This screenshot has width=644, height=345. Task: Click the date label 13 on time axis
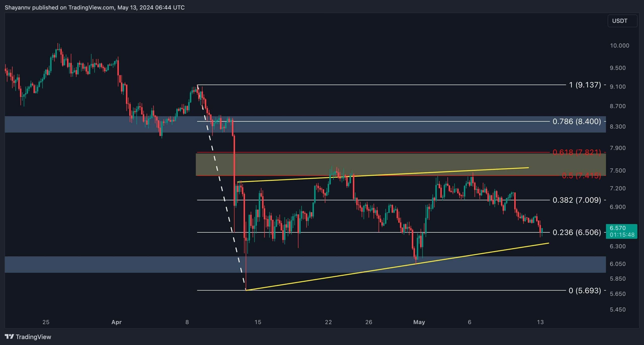[x=540, y=322]
